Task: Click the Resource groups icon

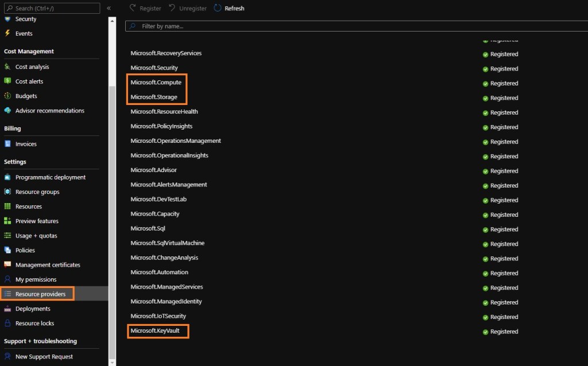Action: tap(7, 192)
